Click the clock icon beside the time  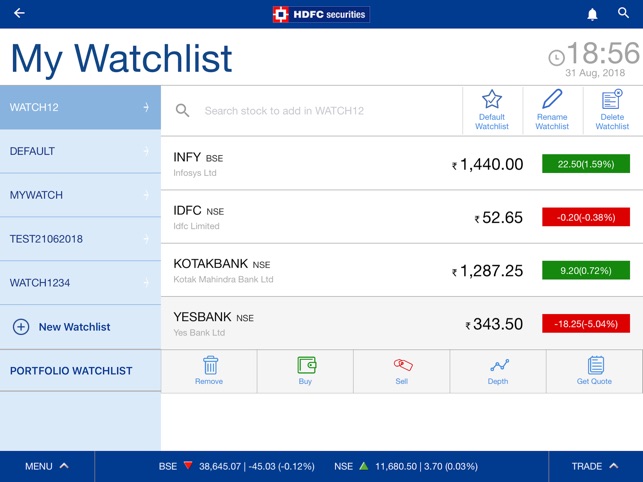556,58
